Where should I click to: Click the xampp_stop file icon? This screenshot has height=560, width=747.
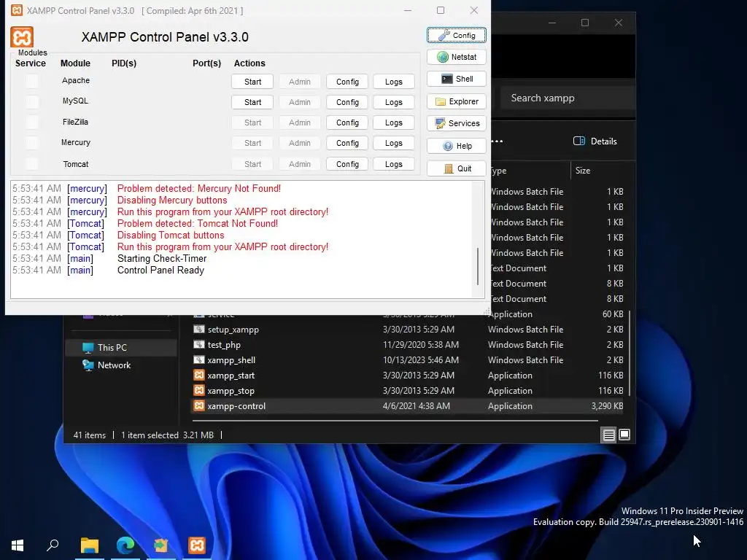pyautogui.click(x=199, y=391)
